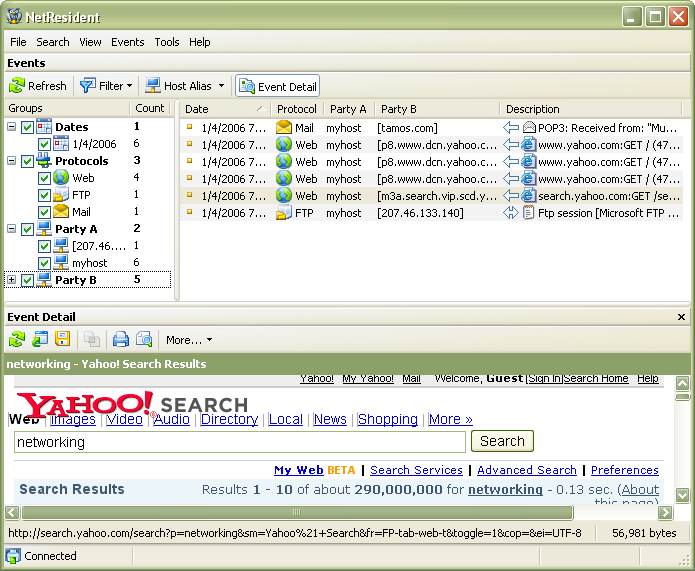Uncheck the Dates group checkbox

[27, 127]
